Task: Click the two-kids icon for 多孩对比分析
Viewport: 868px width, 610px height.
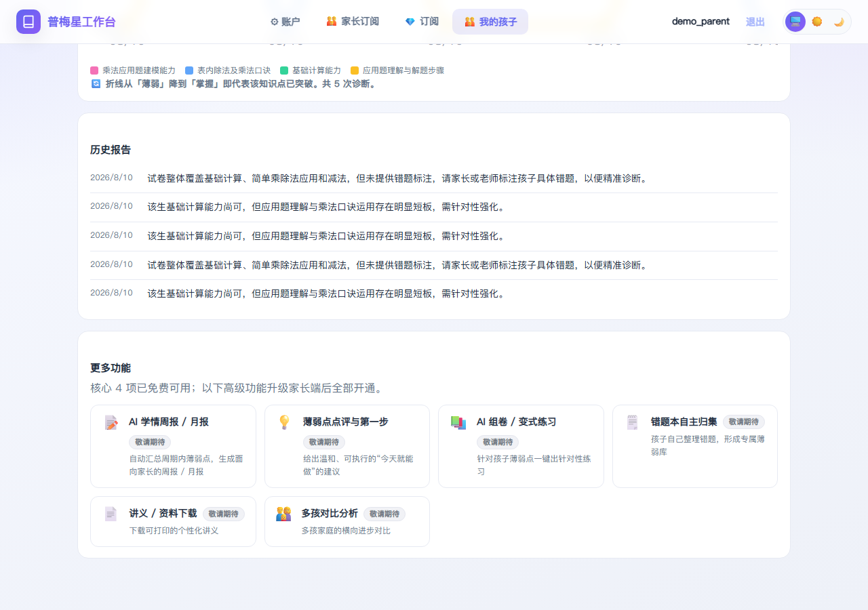Action: tap(283, 514)
